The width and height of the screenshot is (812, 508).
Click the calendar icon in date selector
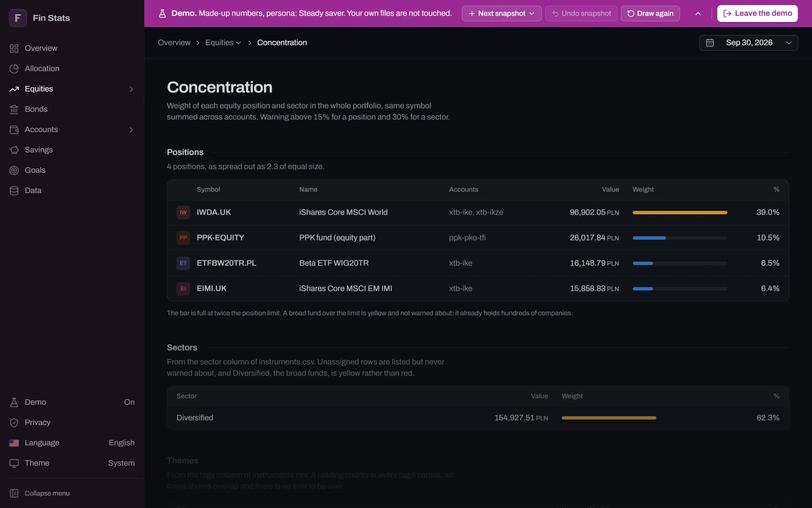(x=710, y=43)
